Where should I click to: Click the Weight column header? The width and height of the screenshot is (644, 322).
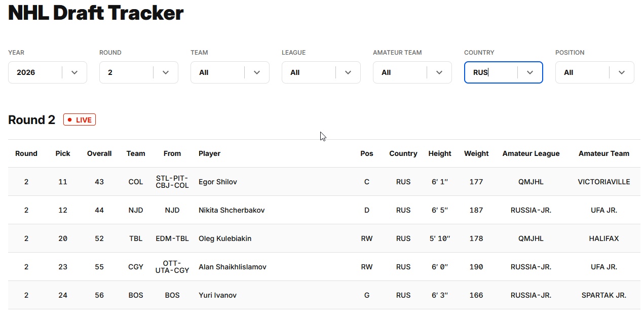pyautogui.click(x=476, y=153)
